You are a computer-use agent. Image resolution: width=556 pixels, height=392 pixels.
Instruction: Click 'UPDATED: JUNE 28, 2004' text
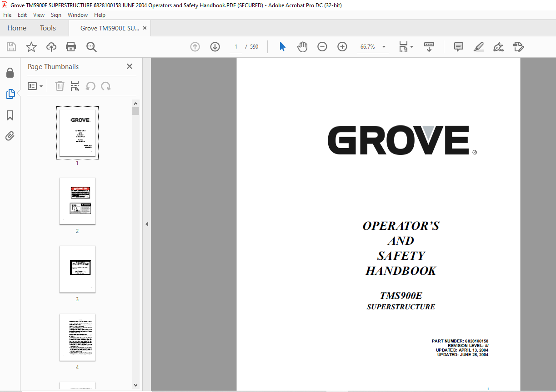pos(463,355)
